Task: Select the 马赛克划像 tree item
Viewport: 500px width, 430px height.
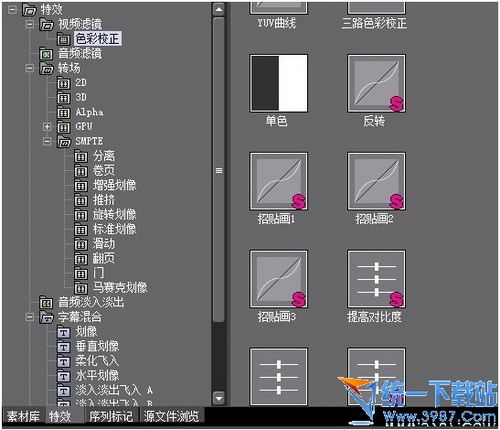Action: 120,288
